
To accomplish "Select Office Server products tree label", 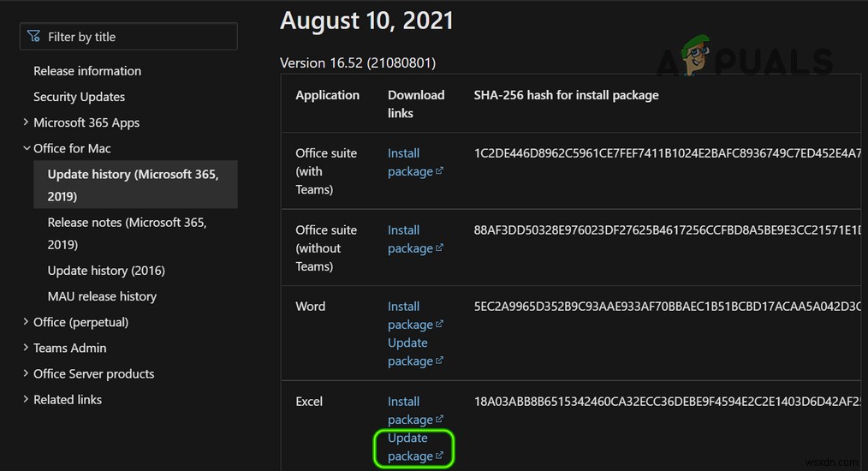I will (x=93, y=374).
